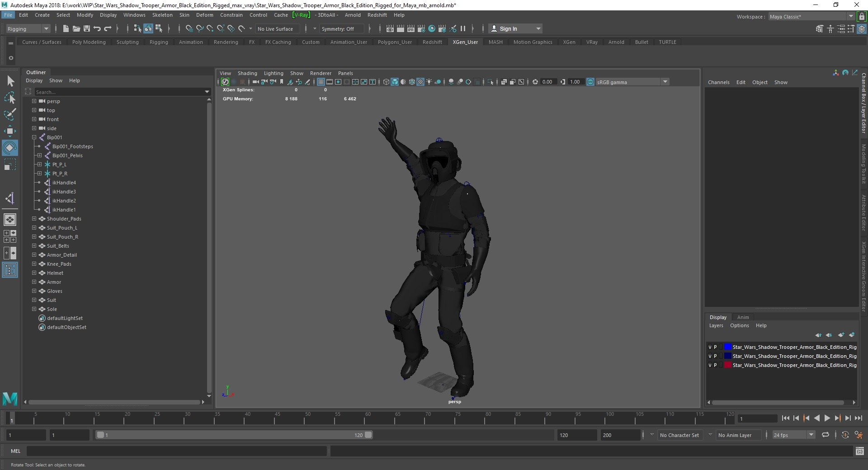
Task: Expand the Helmet group in Outliner
Action: pos(34,273)
